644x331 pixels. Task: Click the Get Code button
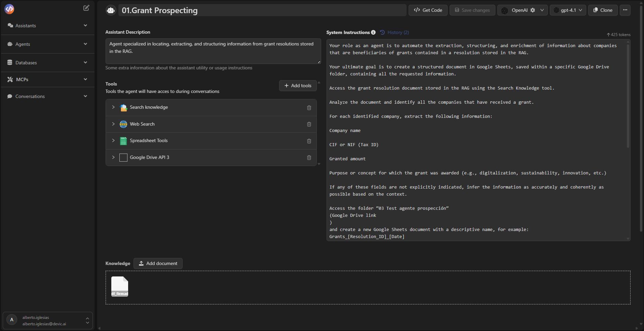coord(428,10)
